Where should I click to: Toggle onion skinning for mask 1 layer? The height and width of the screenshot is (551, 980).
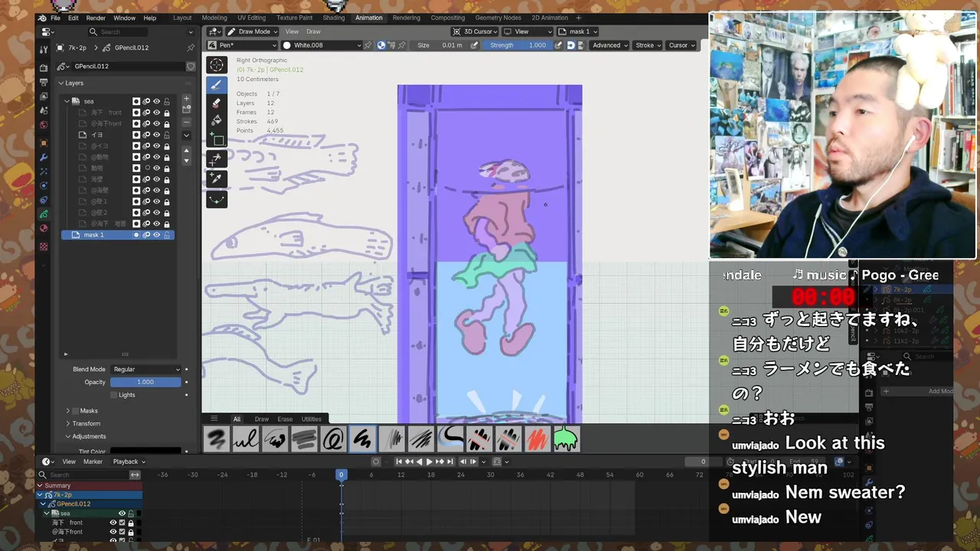coord(146,235)
